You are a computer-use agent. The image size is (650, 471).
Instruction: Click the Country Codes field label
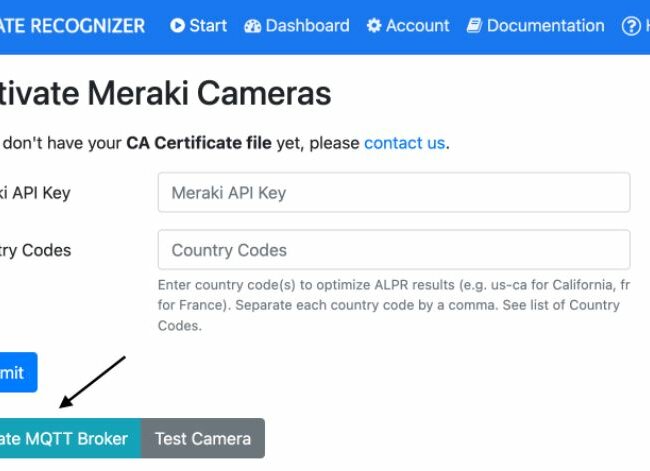(x=36, y=250)
